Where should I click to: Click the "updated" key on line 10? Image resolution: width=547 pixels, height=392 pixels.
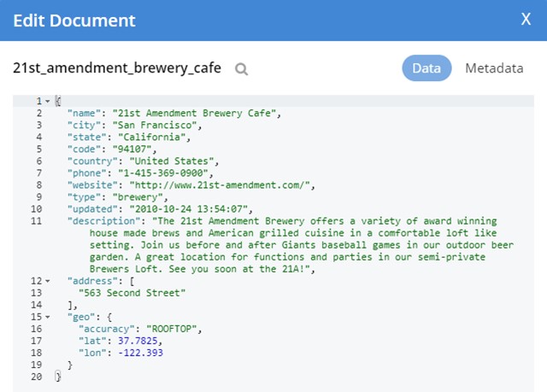[92, 209]
